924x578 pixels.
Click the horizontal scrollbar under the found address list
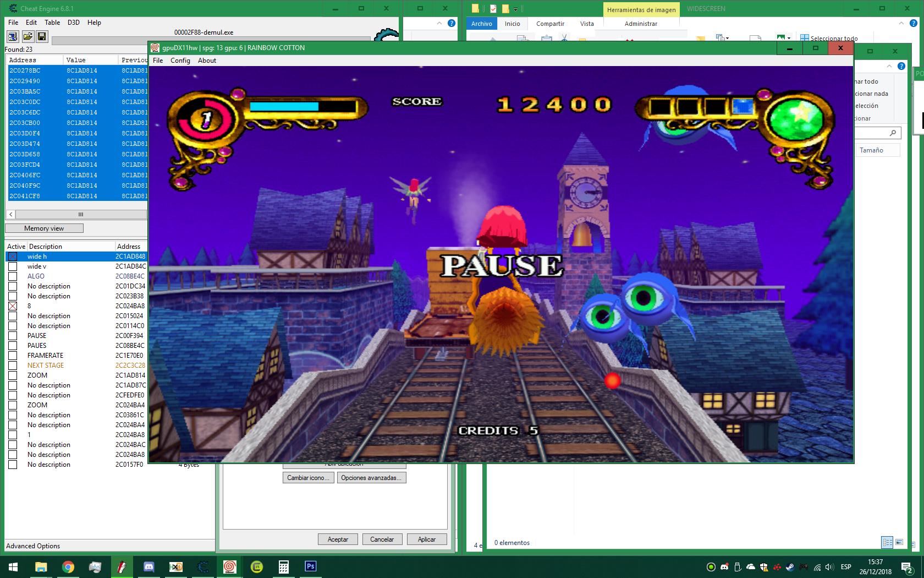pos(81,215)
